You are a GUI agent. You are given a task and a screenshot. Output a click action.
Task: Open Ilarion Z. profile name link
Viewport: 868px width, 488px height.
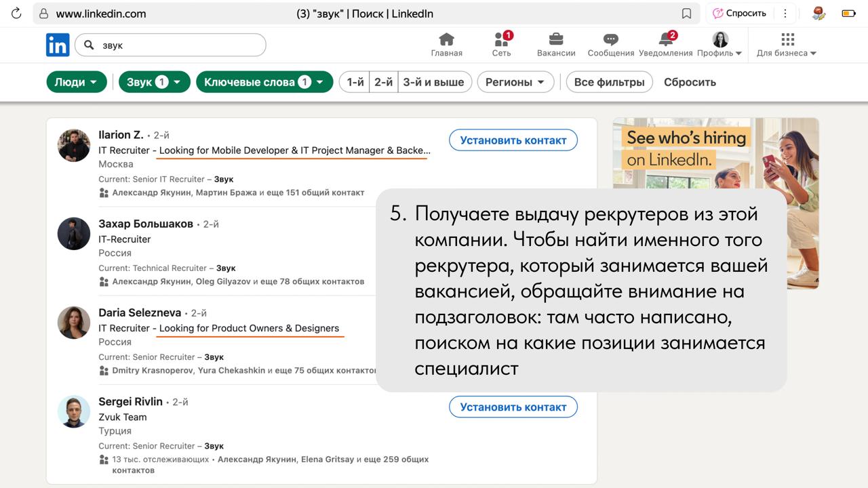tap(121, 135)
